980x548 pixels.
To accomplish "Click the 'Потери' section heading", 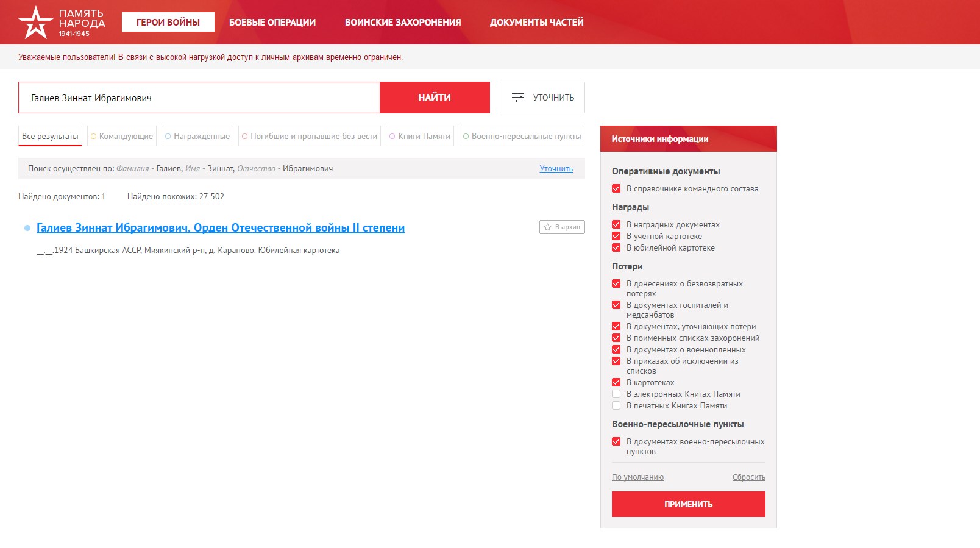I will [x=627, y=266].
